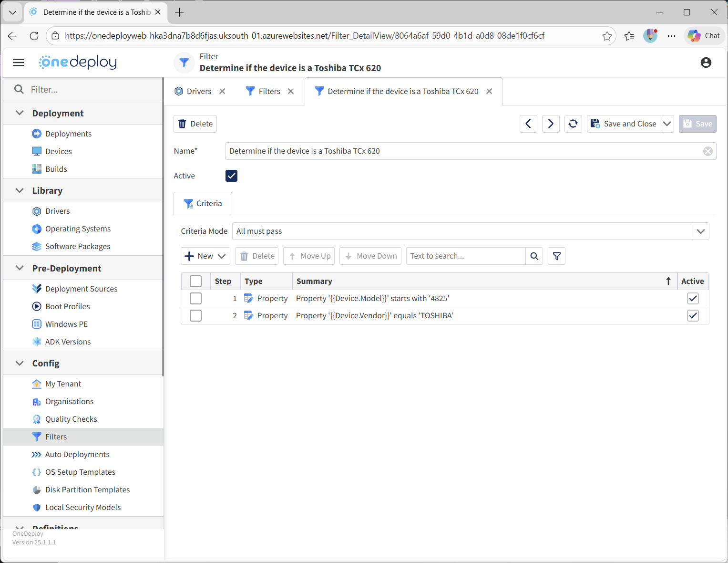Viewport: 728px width, 563px height.
Task: Open the Criteria Mode dropdown
Action: 700,231
